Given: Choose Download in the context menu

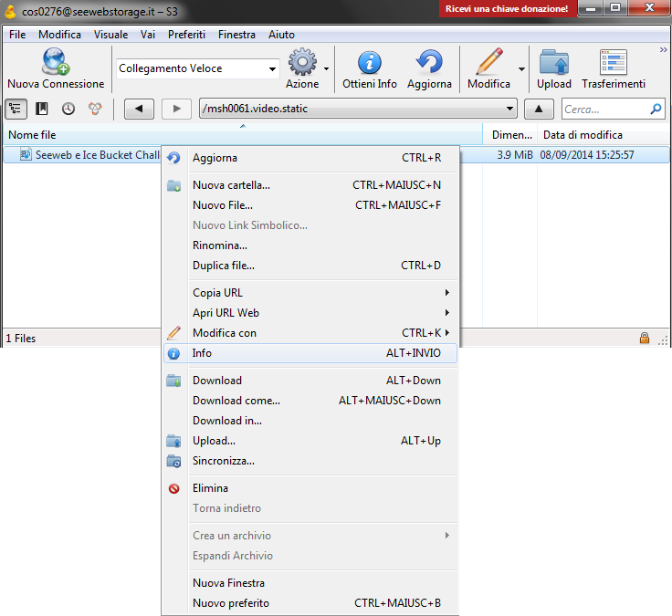Looking at the screenshot, I should coord(310,381).
